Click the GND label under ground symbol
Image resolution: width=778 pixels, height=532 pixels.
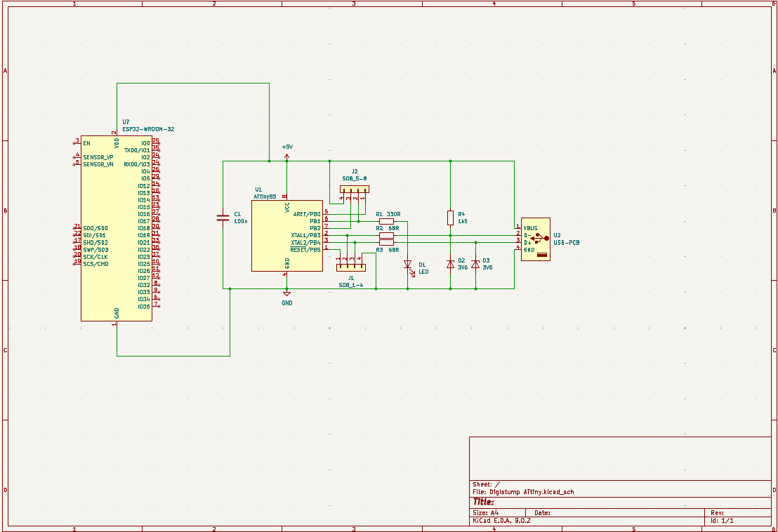pyautogui.click(x=287, y=303)
